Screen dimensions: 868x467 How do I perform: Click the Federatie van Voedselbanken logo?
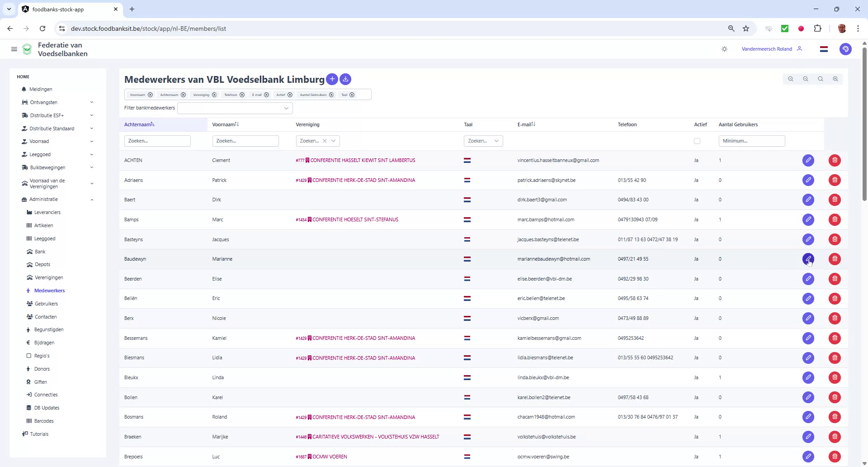click(x=27, y=49)
